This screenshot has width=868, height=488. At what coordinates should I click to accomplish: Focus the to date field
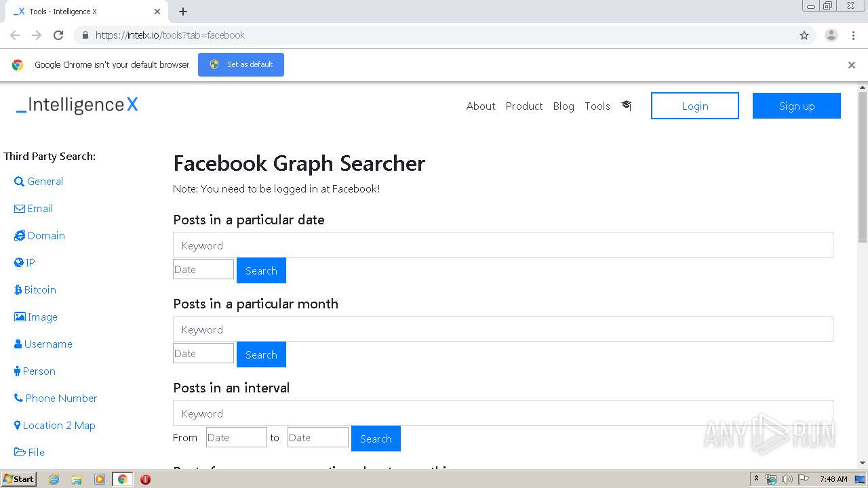click(318, 437)
